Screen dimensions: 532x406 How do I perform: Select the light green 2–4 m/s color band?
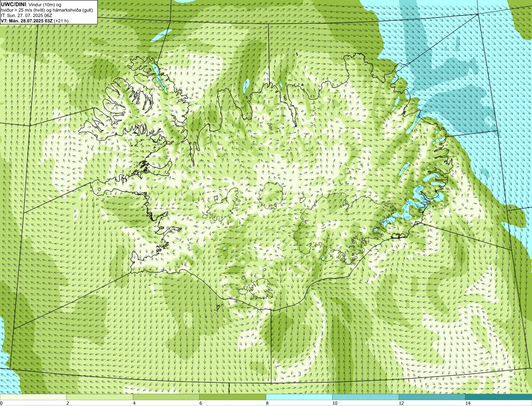point(100,397)
